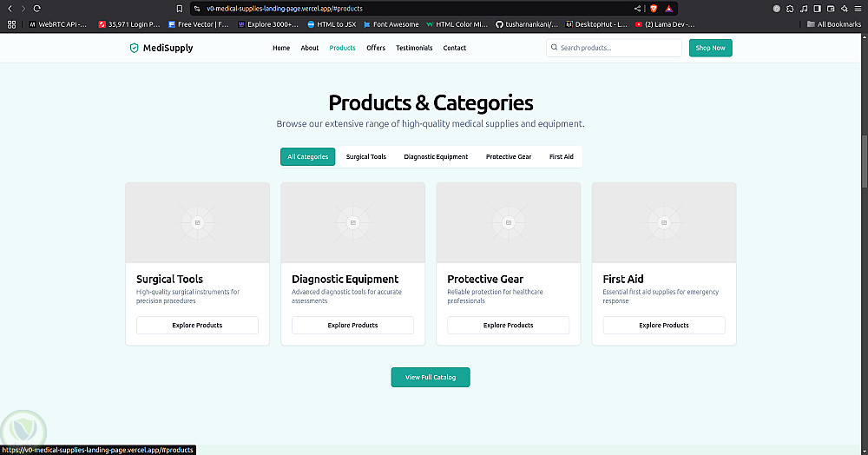868x455 pixels.
Task: Click First Aid card title
Action: click(622, 279)
